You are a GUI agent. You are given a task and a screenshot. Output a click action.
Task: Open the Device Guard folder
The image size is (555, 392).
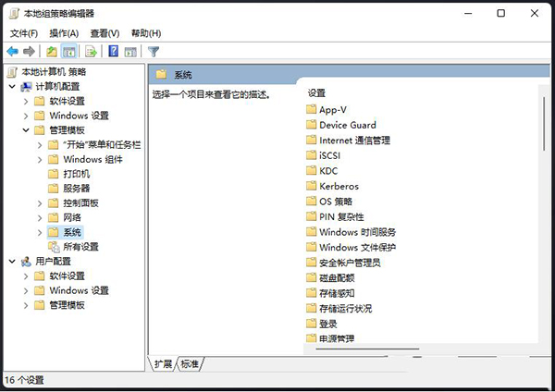(347, 125)
